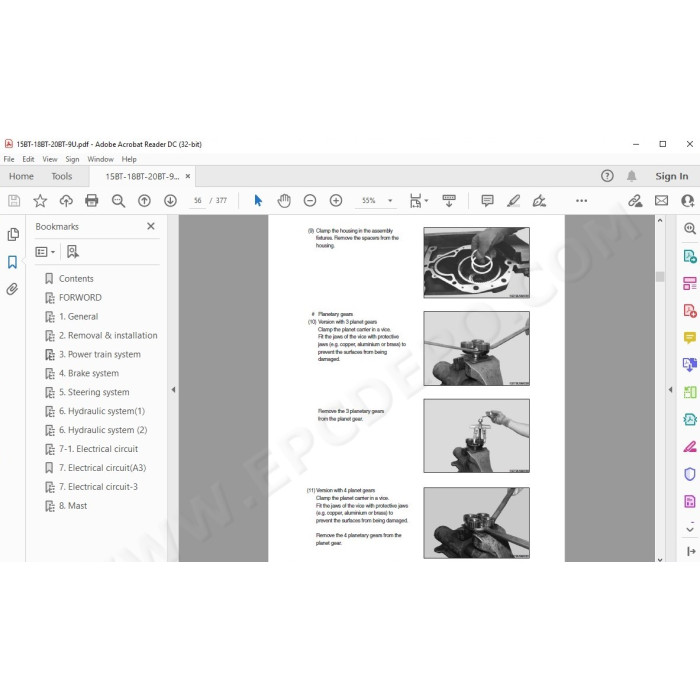Open 6. Hydraulic system(1) bookmark
700x700 pixels.
tap(102, 411)
